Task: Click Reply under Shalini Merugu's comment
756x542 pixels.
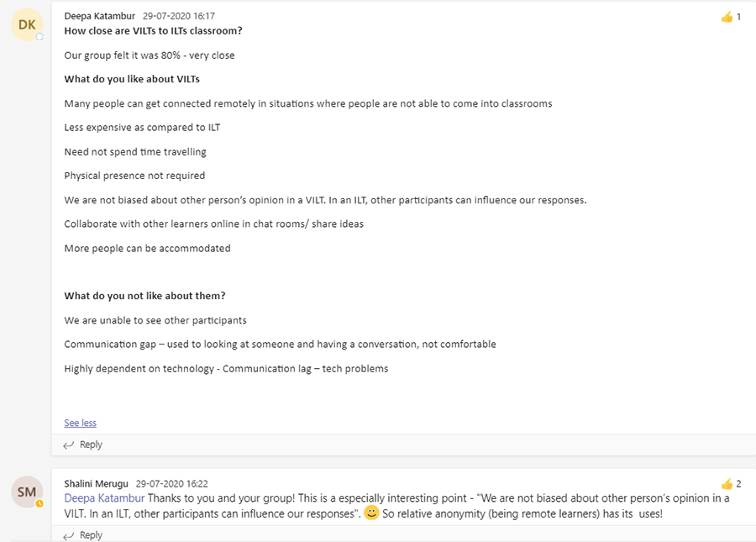Action: pyautogui.click(x=90, y=534)
